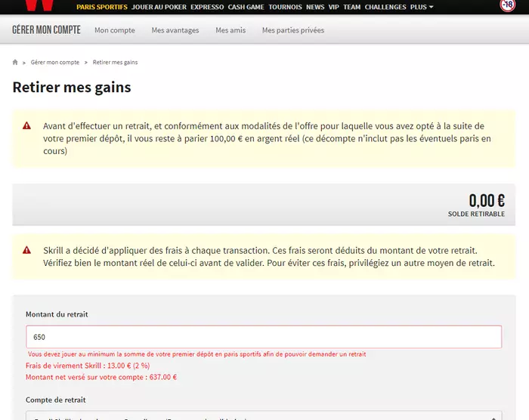Viewport: 529px width, 420px height.
Task: Switch to the Mon compte tab
Action: (x=115, y=30)
